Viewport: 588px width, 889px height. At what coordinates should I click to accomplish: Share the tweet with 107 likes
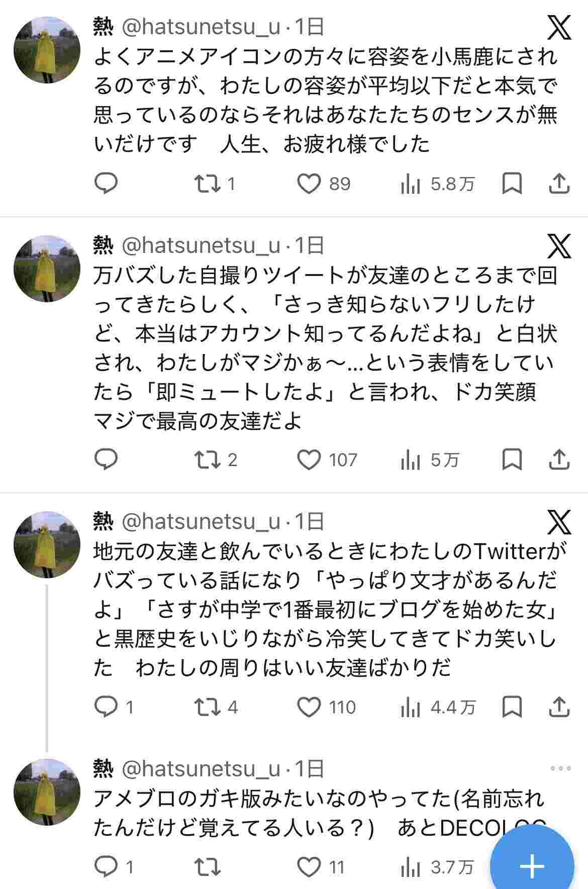coord(559,460)
